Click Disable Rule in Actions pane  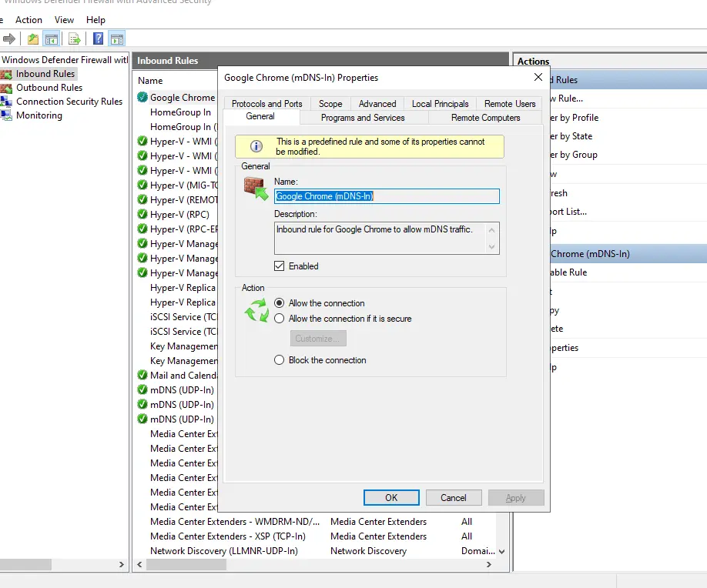[568, 272]
